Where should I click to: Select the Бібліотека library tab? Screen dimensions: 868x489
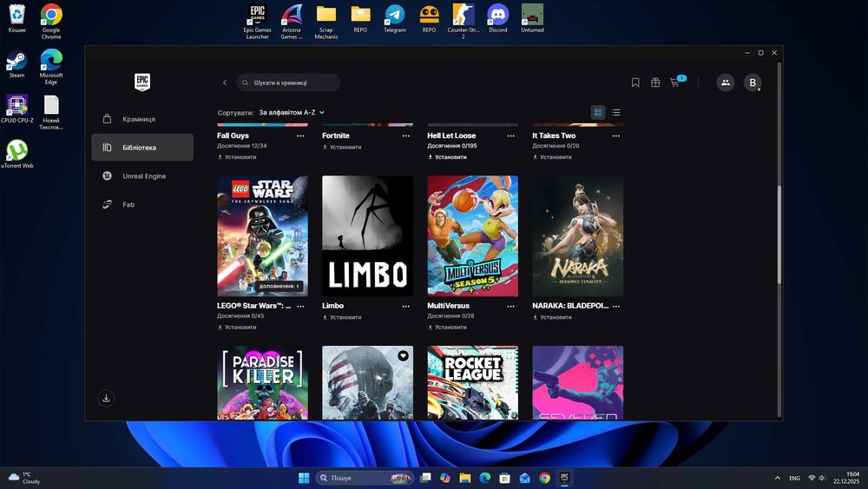[x=142, y=148]
